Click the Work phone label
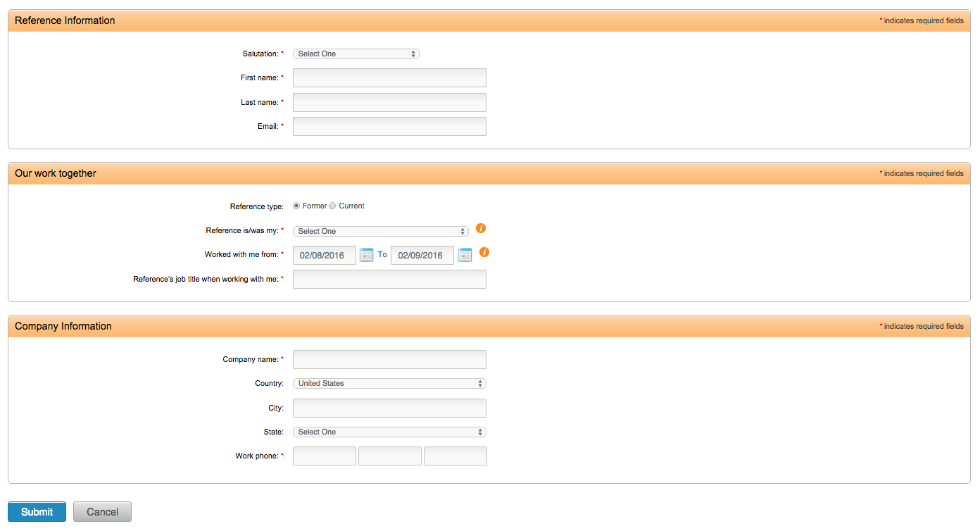The image size is (980, 531). [x=257, y=456]
